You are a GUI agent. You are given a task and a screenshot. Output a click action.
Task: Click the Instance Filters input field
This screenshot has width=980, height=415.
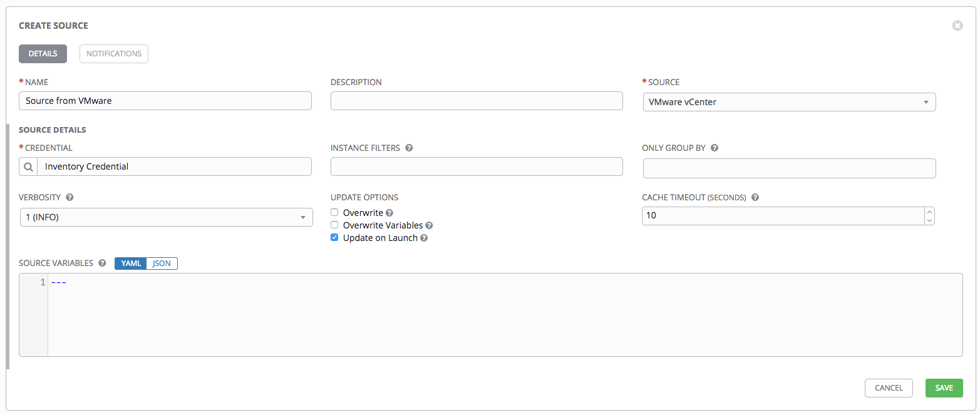[477, 167]
